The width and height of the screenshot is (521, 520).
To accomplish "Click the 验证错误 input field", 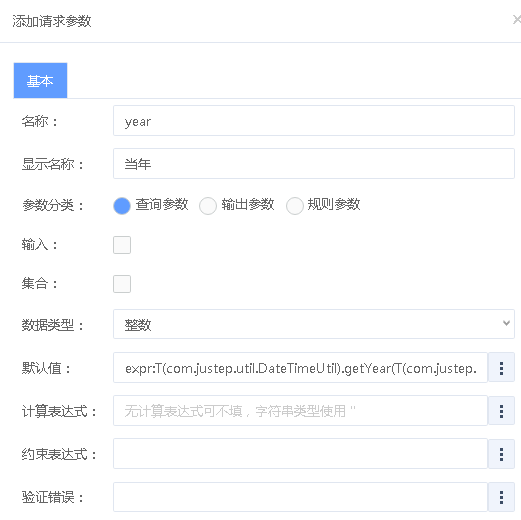I will 300,497.
